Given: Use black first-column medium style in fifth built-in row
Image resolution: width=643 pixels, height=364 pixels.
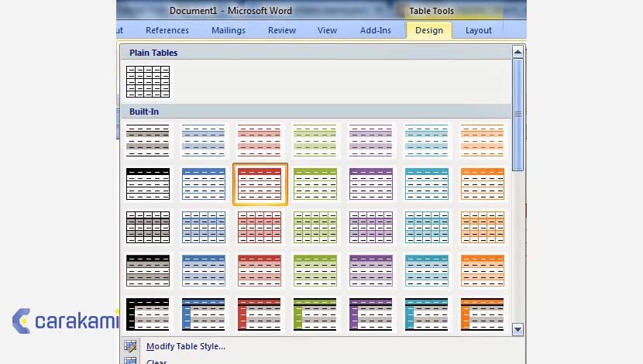Looking at the screenshot, I should point(148,314).
